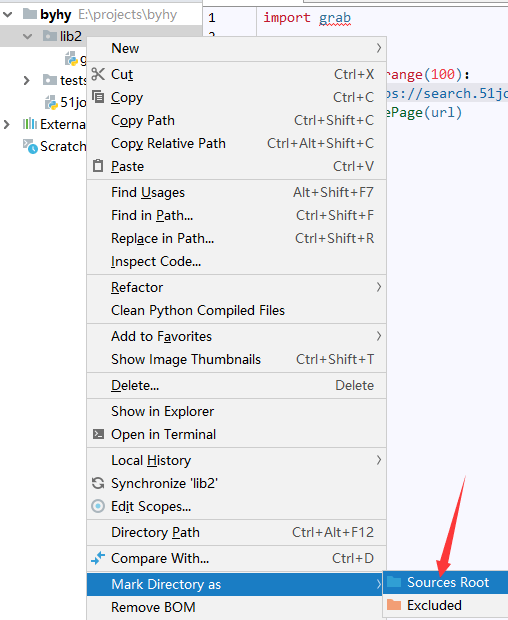
Task: Click the Compare With arrows icon
Action: tap(98, 558)
